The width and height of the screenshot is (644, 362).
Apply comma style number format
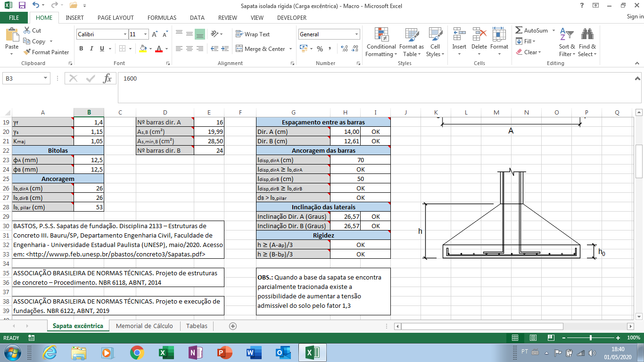pos(330,49)
